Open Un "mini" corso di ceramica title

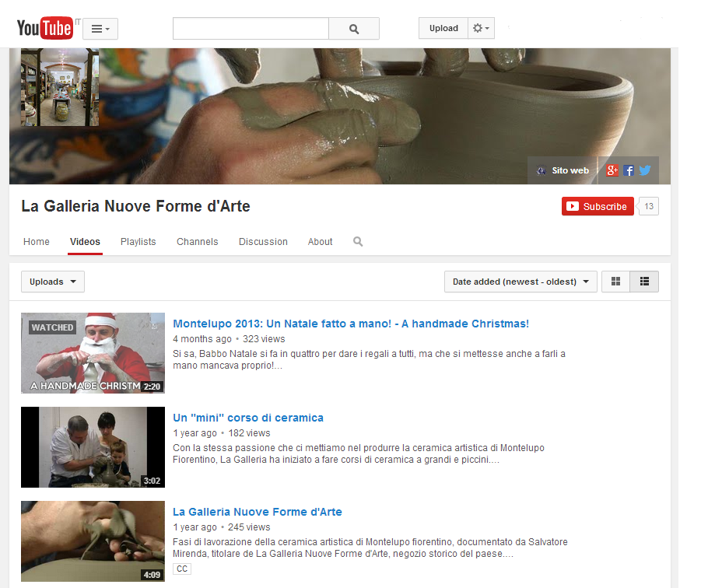point(248,418)
